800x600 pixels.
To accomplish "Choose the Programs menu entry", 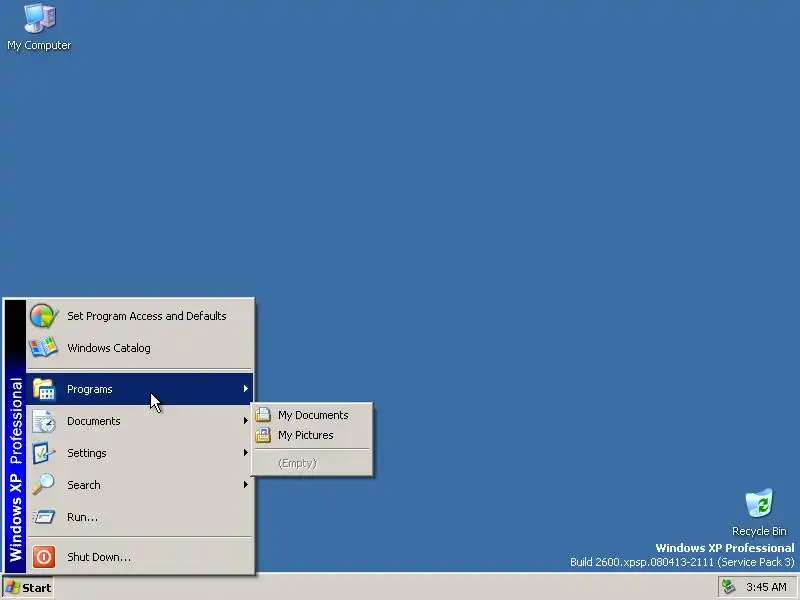I will (140, 389).
